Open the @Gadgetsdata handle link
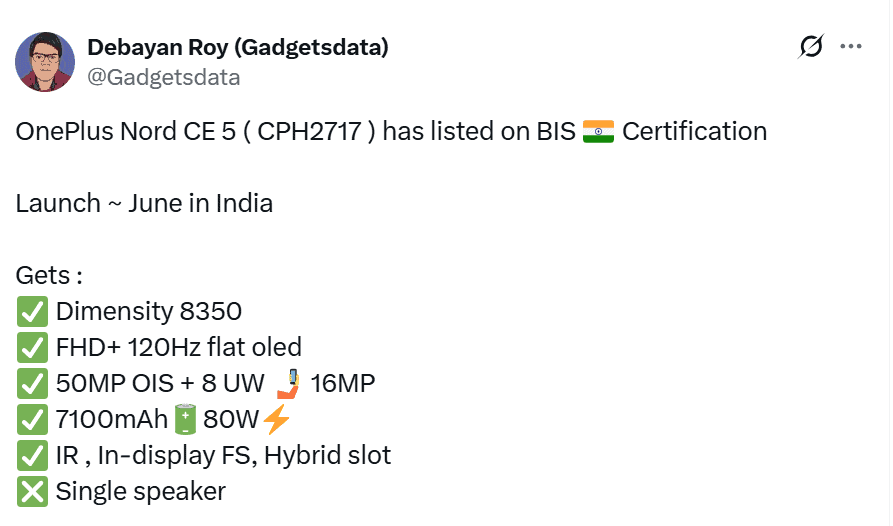The width and height of the screenshot is (893, 526). pos(164,76)
